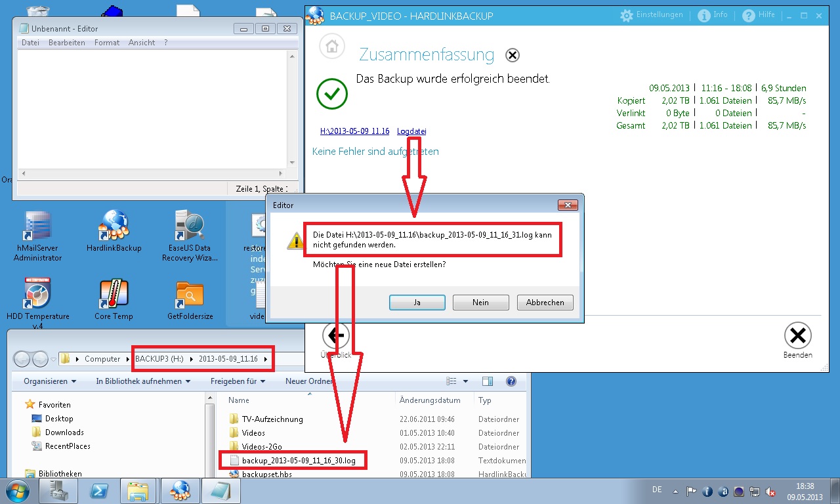Open the In Bibliothek aufnehmen dropdown
The width and height of the screenshot is (840, 504).
pos(143,381)
